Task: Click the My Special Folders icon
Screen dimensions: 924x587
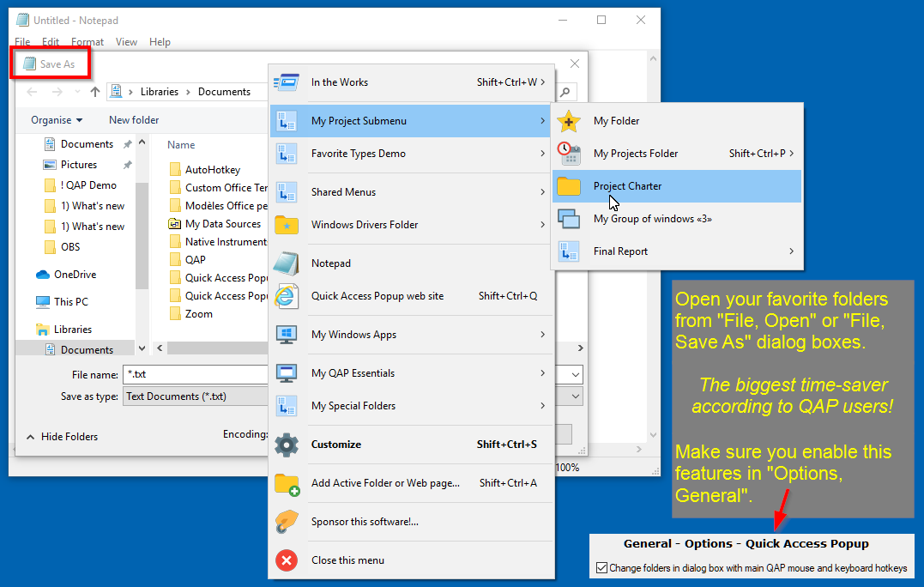Action: [287, 406]
